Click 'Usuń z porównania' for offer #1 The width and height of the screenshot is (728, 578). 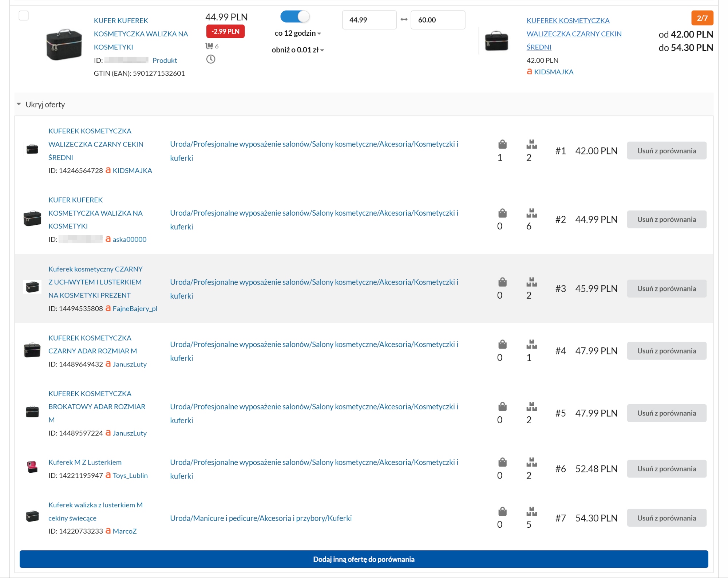pyautogui.click(x=666, y=151)
